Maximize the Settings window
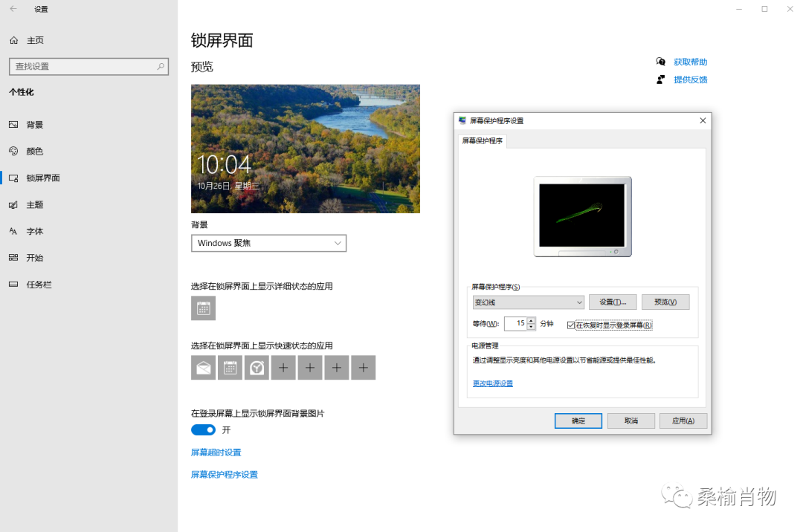The width and height of the screenshot is (803, 532). tap(764, 9)
